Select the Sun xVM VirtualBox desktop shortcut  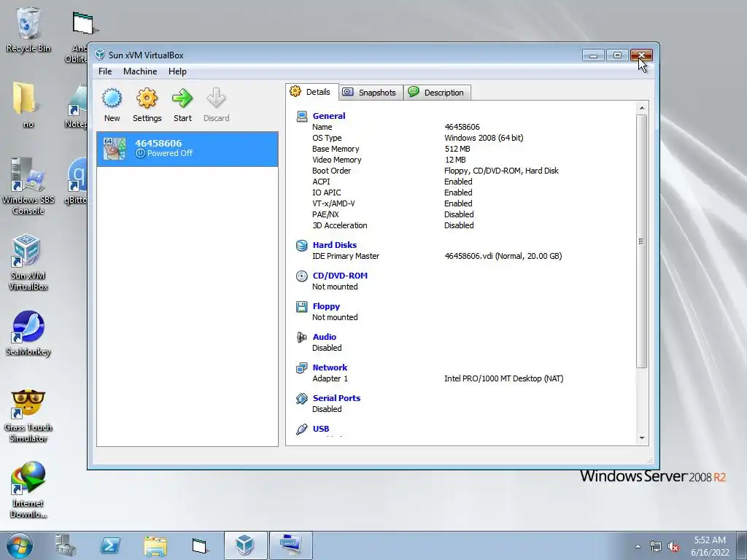28,262
